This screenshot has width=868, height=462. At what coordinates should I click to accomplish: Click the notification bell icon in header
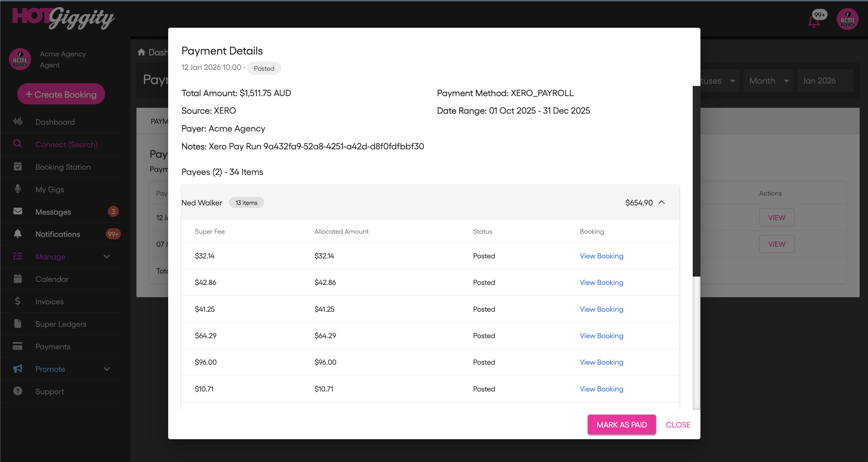click(814, 22)
